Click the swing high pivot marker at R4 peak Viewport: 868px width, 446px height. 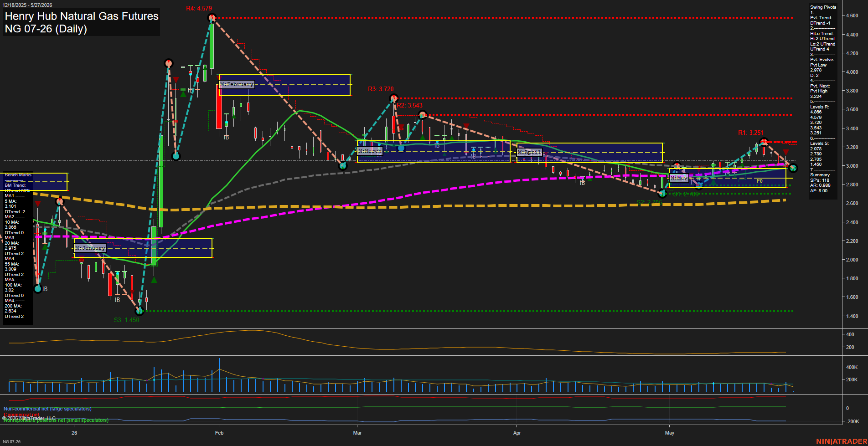[x=212, y=18]
